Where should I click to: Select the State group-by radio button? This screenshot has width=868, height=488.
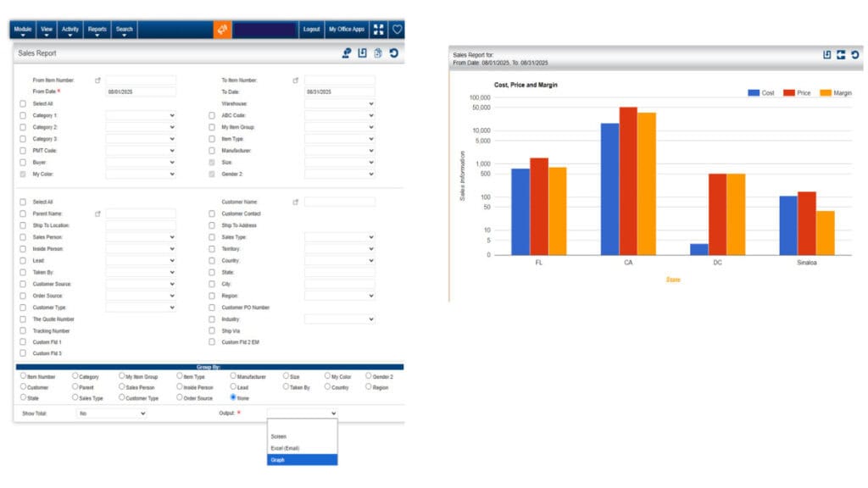tap(23, 397)
